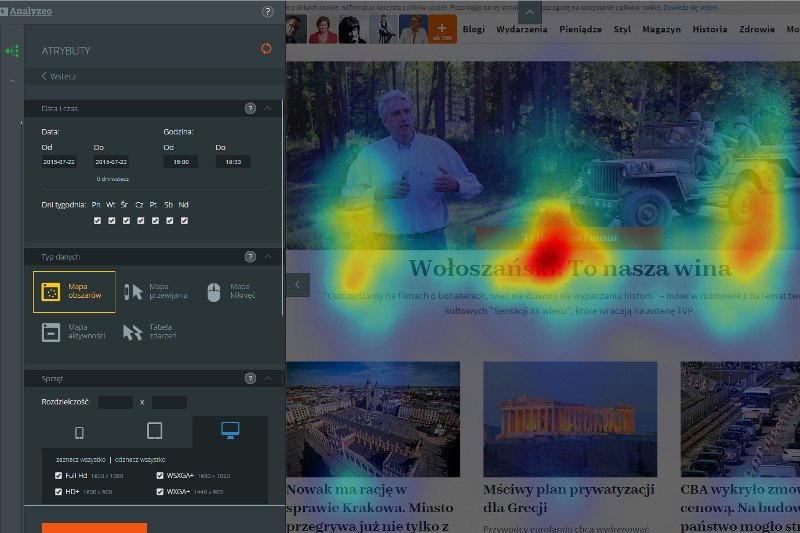This screenshot has width=800, height=533.
Task: Select the Tabela zdarzeń data type
Action: [150, 332]
